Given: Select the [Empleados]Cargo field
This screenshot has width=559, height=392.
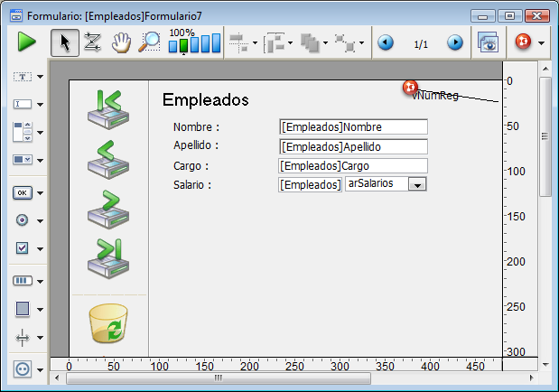Looking at the screenshot, I should click(x=352, y=166).
